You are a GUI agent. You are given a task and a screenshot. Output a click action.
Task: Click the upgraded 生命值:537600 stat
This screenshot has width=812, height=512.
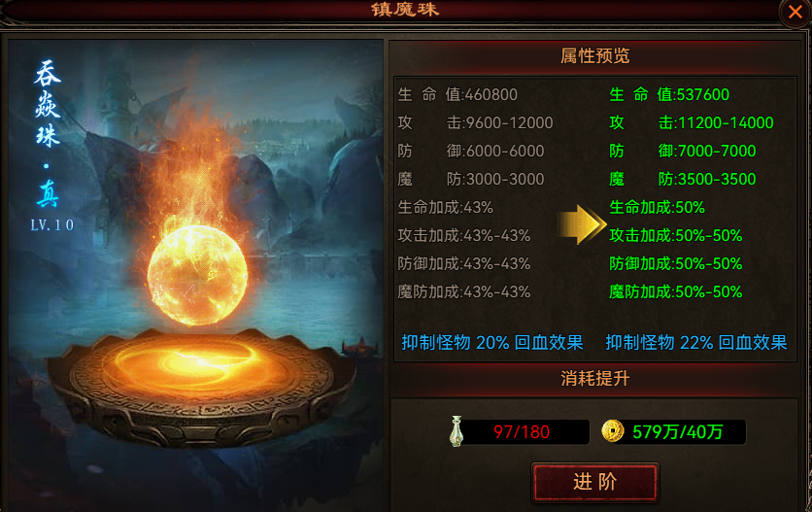[669, 94]
